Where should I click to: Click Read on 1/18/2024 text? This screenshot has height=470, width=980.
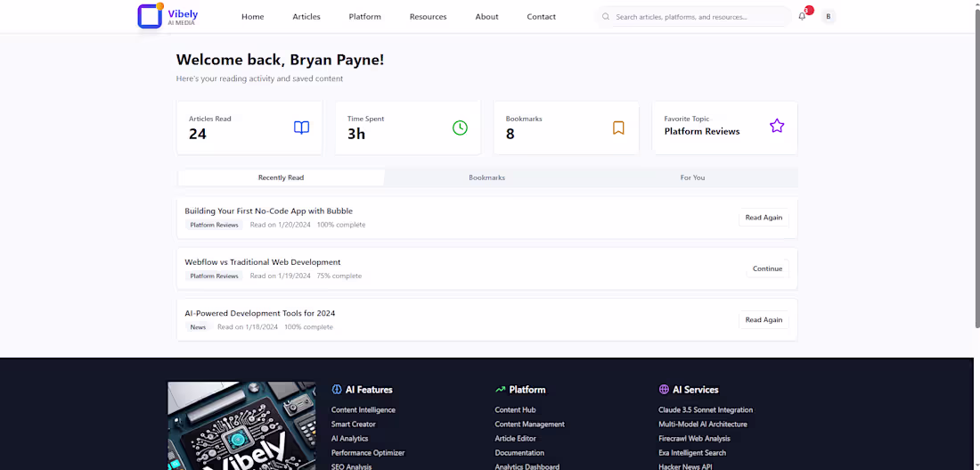click(x=248, y=327)
